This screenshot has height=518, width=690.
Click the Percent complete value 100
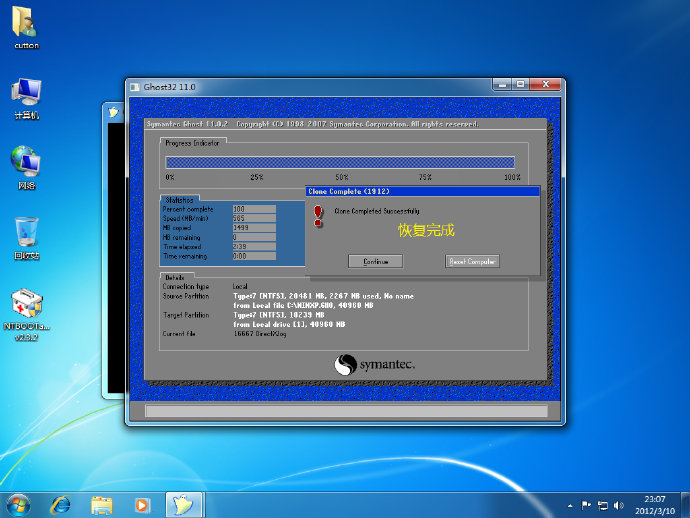click(254, 209)
